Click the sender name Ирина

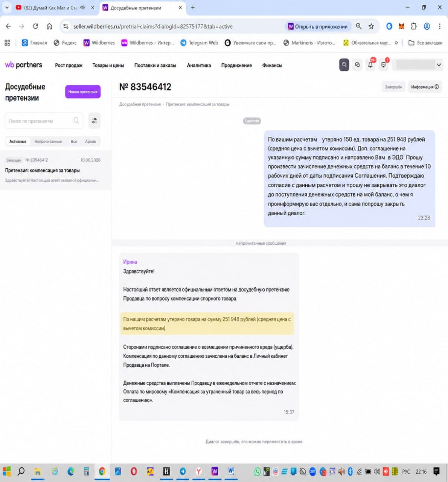tap(130, 262)
